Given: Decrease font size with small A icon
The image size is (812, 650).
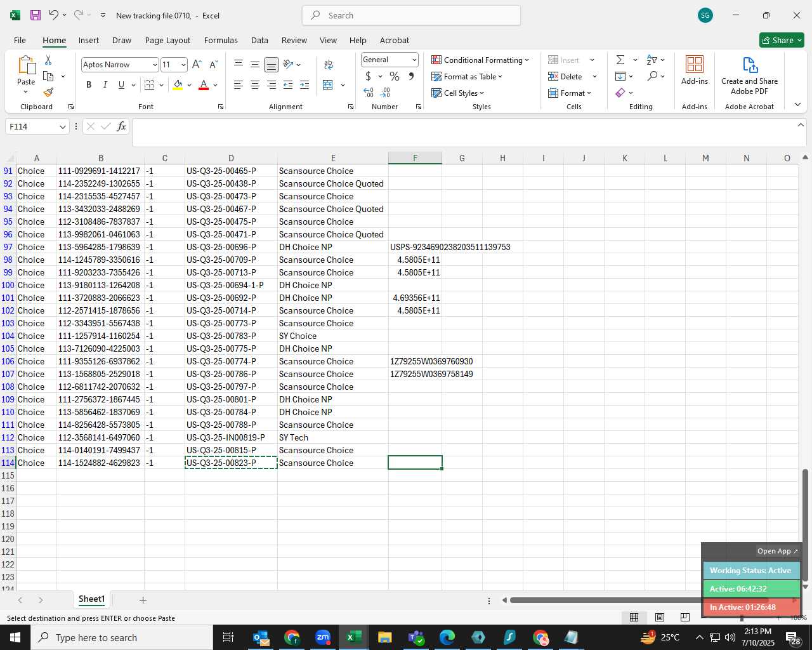Looking at the screenshot, I should tap(213, 64).
